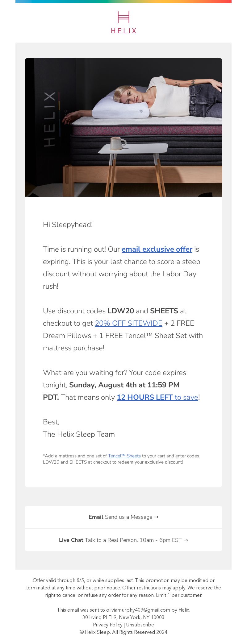
Task: Open the Privacy Policy link
Action: pos(108,625)
